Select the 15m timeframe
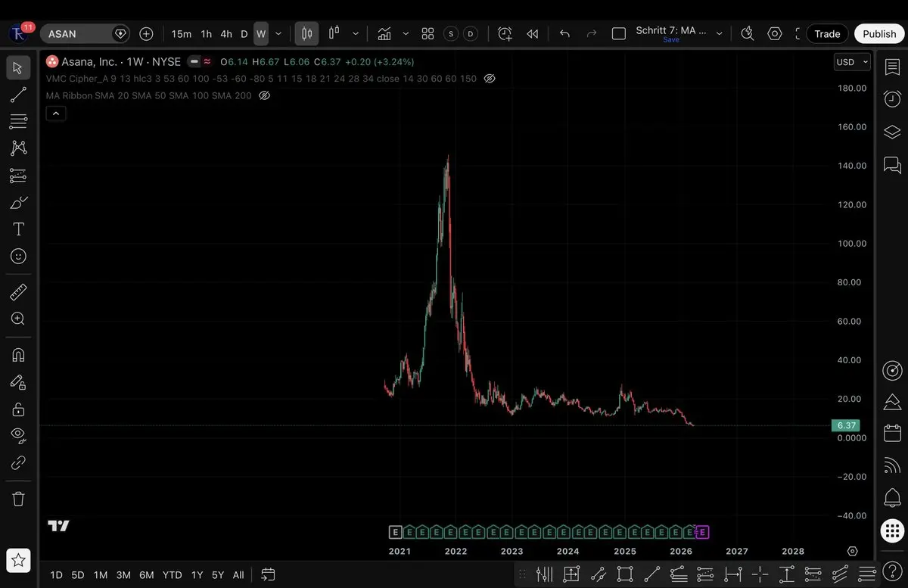Image resolution: width=908 pixels, height=588 pixels. (182, 34)
